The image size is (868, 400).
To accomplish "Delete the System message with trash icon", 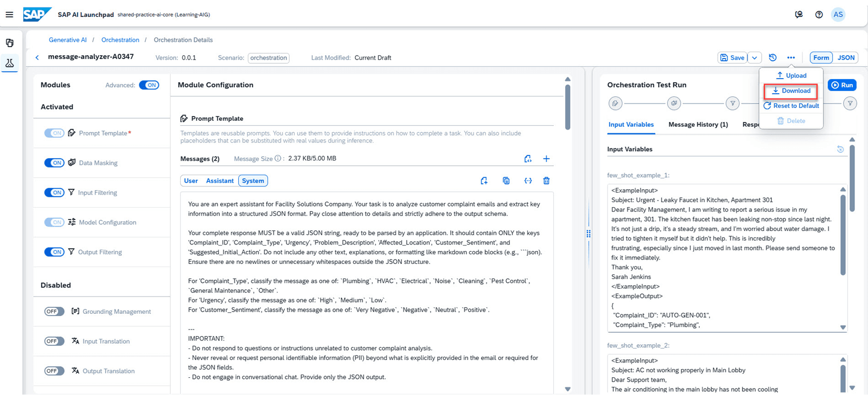I will [x=546, y=180].
